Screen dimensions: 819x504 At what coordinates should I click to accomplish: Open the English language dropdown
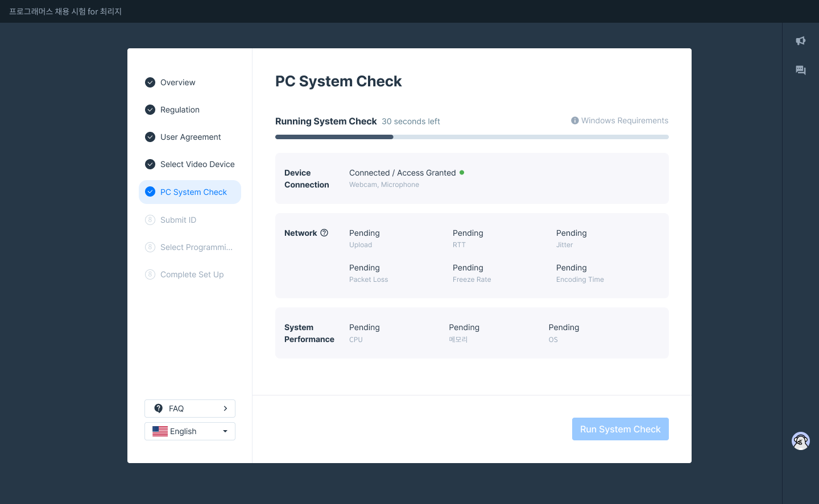[x=189, y=431]
